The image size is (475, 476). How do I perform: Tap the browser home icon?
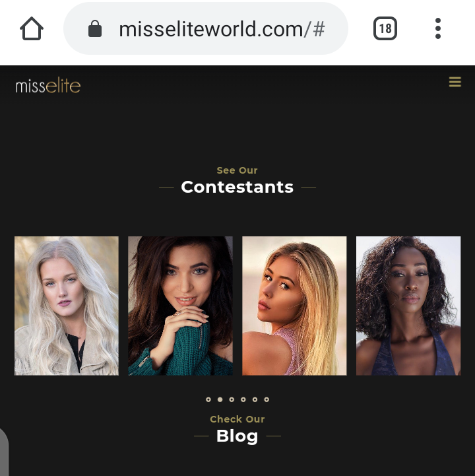(32, 28)
